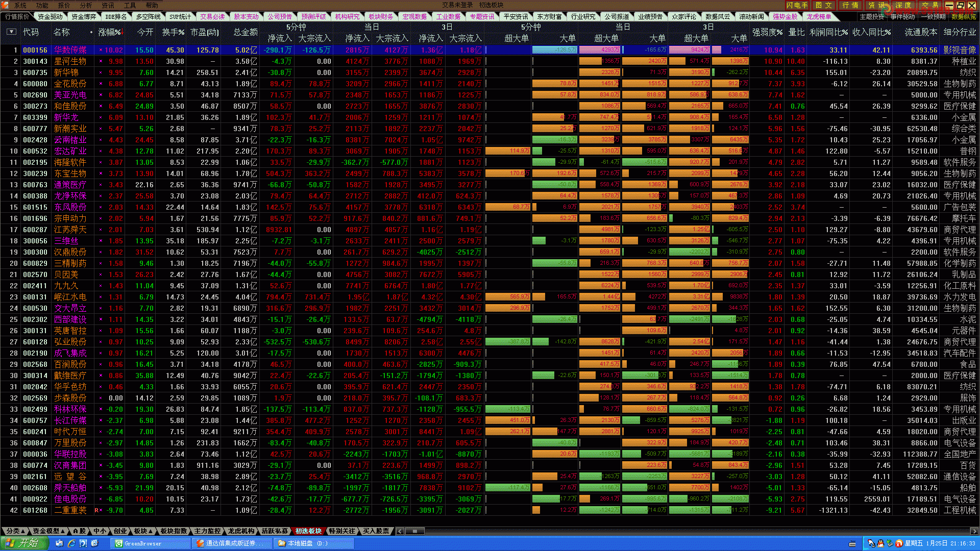The height and width of the screenshot is (551, 980).
Task: Click the red square tray icon beside weekday
Action: point(899,543)
